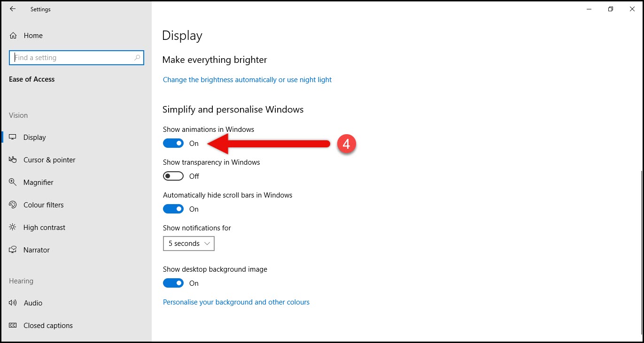Disable Show desktop background image toggle
This screenshot has height=343, width=644.
[x=173, y=283]
